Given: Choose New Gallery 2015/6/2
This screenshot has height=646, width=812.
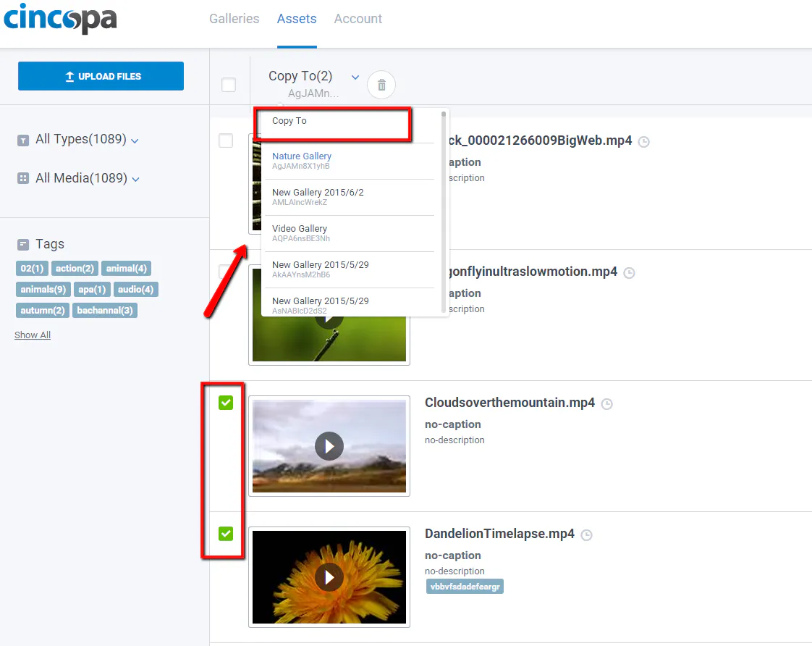Looking at the screenshot, I should click(x=350, y=197).
